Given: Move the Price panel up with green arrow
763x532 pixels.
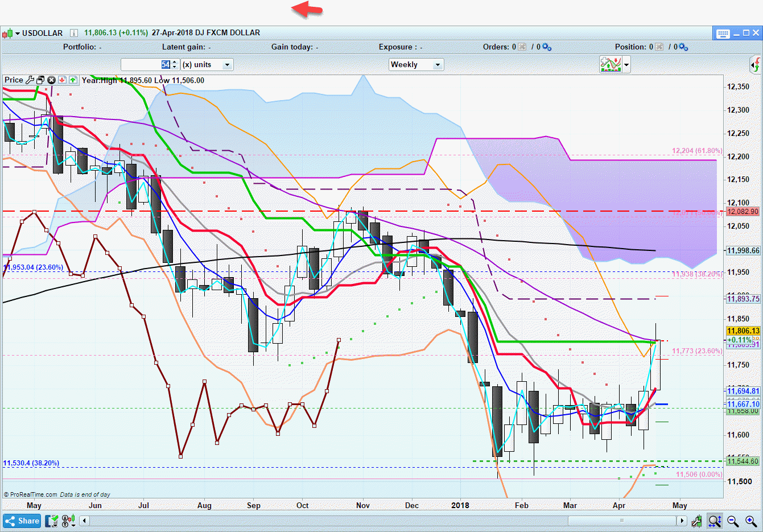Looking at the screenshot, I should [73, 80].
